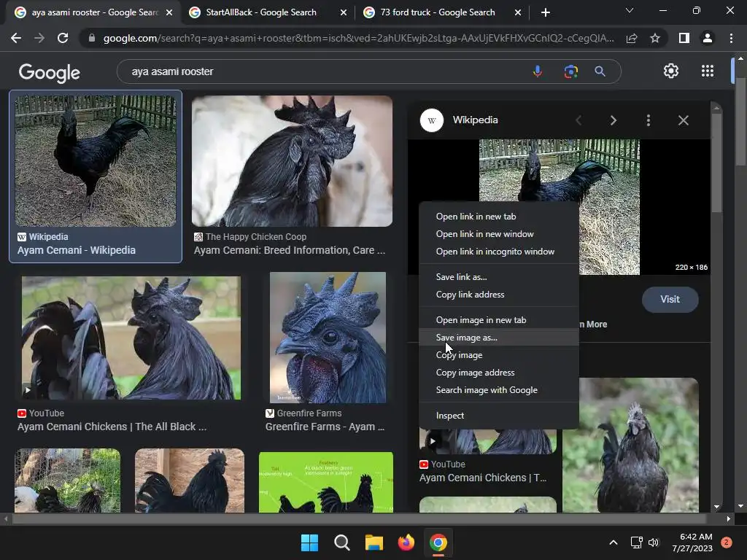Click in the Google search box
Image resolution: width=747 pixels, height=560 pixels.
tap(324, 71)
